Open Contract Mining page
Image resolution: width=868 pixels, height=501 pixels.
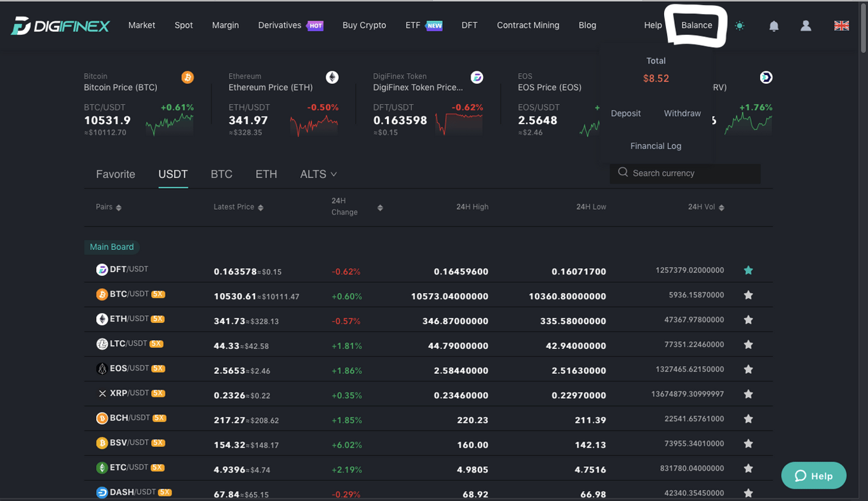click(528, 25)
